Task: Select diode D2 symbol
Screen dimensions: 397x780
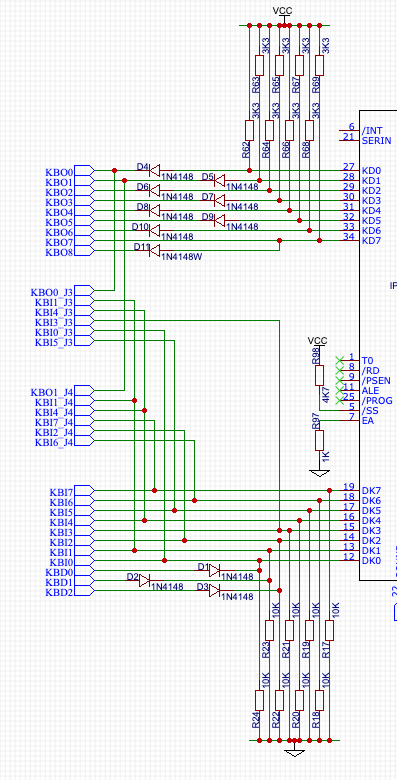Action: (x=145, y=580)
